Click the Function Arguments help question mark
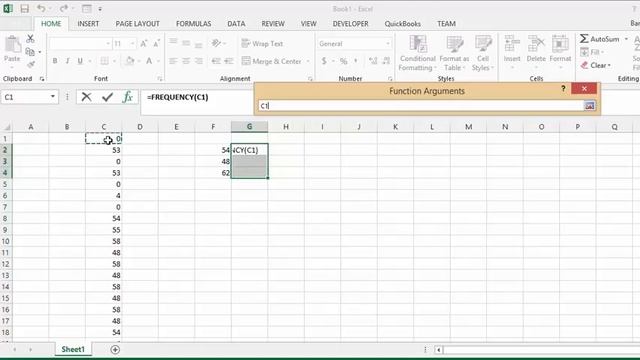Viewport: 640px width, 360px height. pyautogui.click(x=563, y=89)
